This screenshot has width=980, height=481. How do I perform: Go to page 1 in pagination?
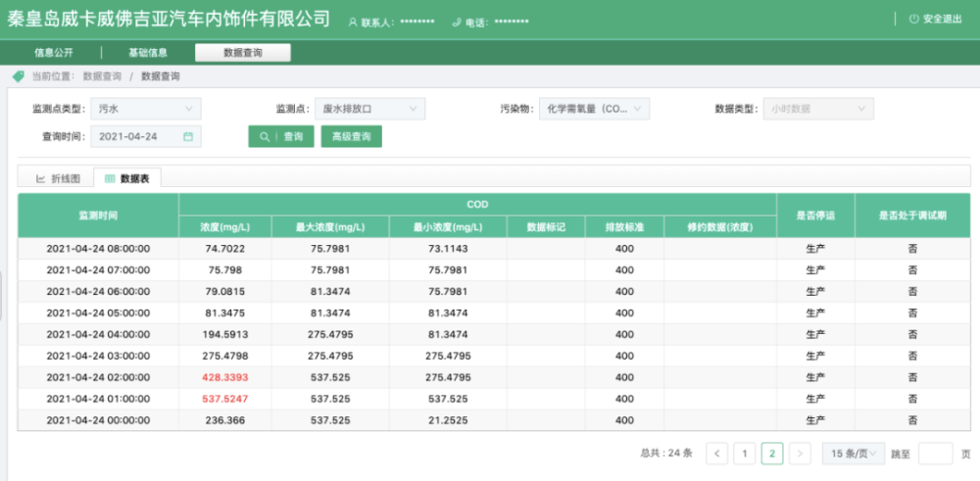745,453
